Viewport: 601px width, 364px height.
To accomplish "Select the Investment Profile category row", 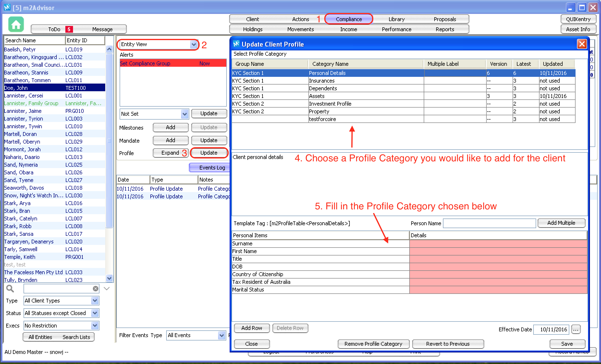I will pyautogui.click(x=330, y=104).
